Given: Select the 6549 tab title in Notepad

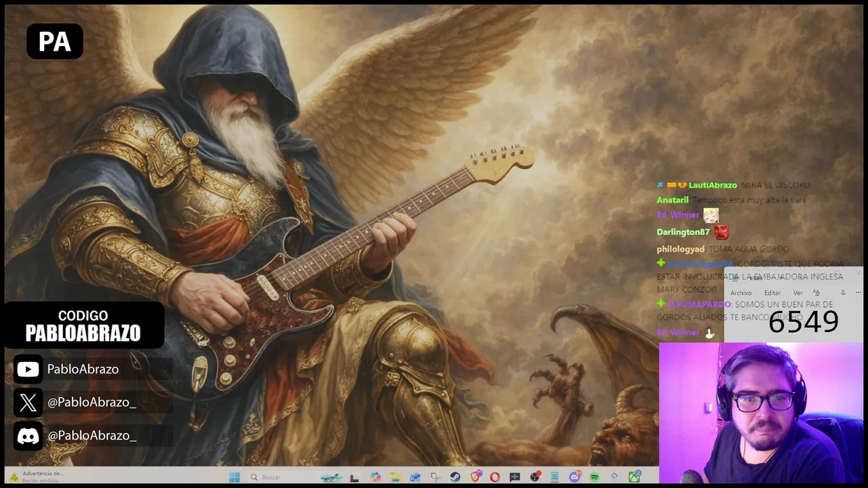Looking at the screenshot, I should click(755, 278).
